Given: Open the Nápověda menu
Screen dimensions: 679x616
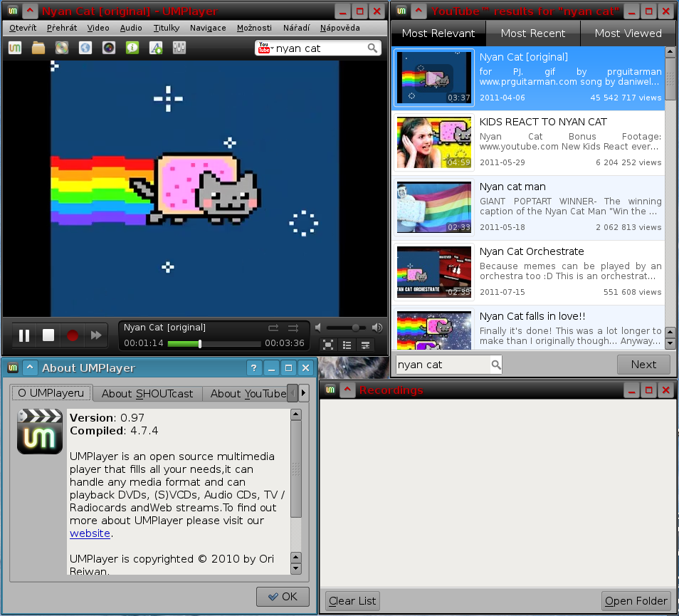Looking at the screenshot, I should click(x=340, y=28).
